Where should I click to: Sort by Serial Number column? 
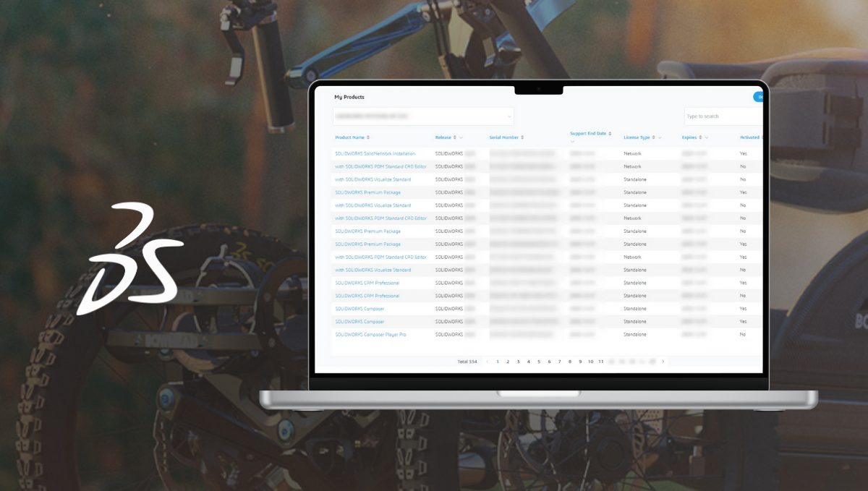522,137
